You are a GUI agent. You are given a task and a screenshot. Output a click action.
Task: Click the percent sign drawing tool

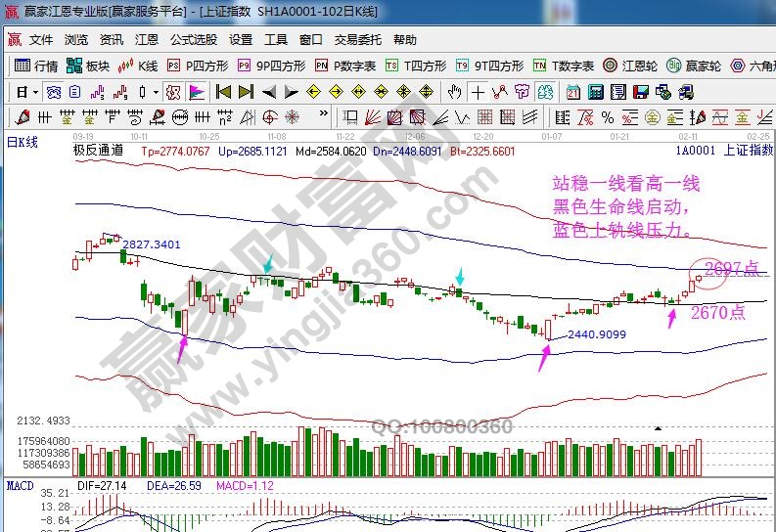[x=608, y=116]
